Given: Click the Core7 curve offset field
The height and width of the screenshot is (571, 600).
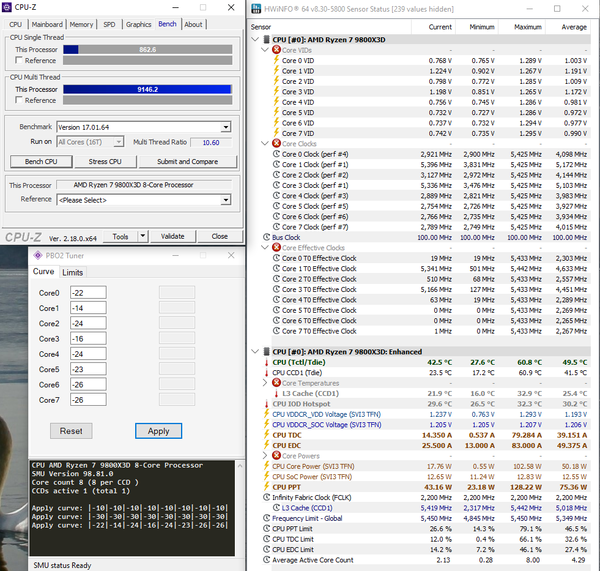Looking at the screenshot, I should [x=88, y=400].
